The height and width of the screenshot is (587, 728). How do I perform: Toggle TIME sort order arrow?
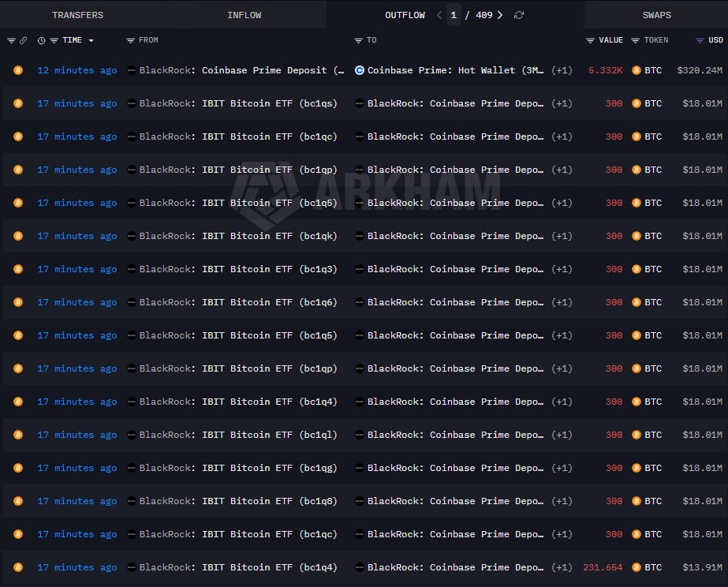91,40
